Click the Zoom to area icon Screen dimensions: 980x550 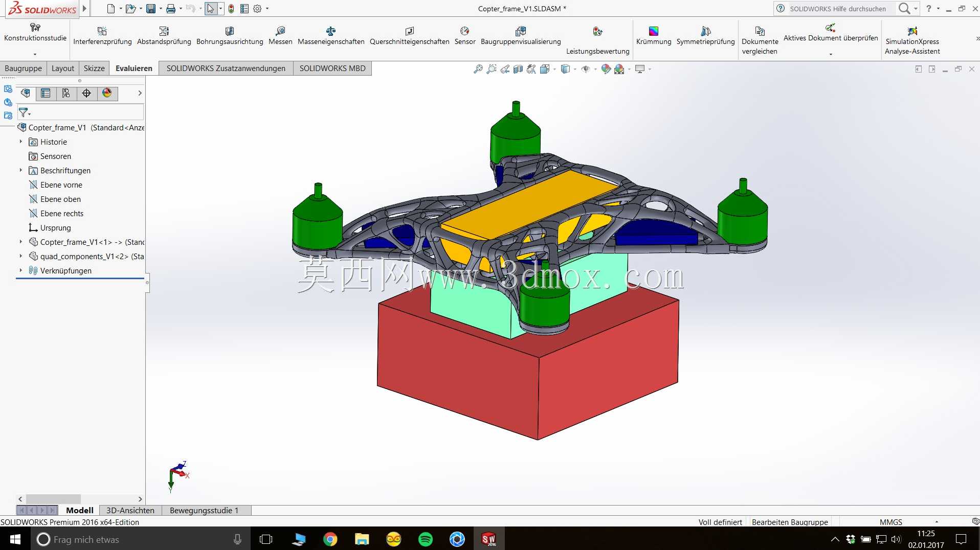pyautogui.click(x=491, y=69)
